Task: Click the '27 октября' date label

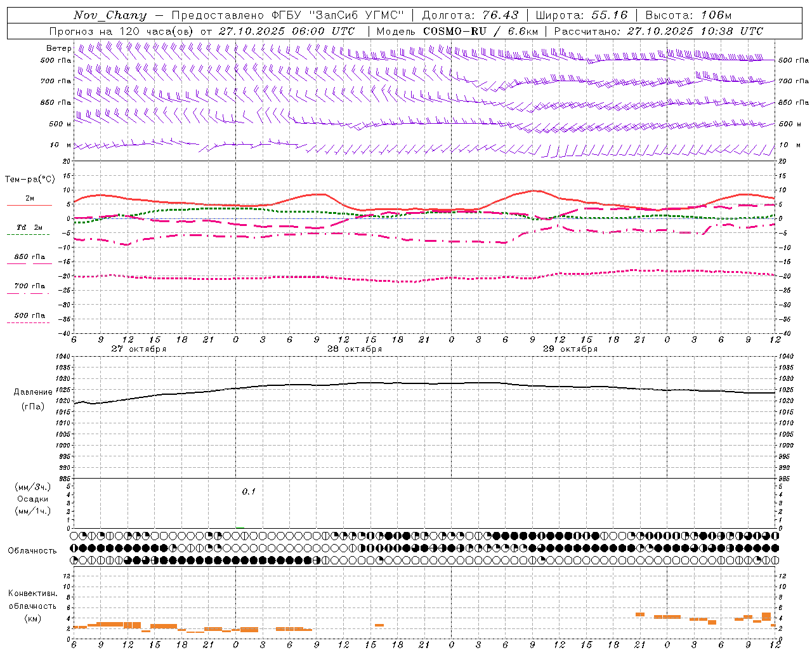Action: pyautogui.click(x=139, y=349)
